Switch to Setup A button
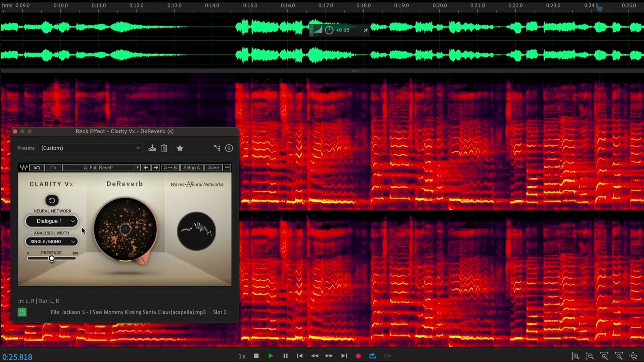This screenshot has height=362, width=644. tap(191, 167)
